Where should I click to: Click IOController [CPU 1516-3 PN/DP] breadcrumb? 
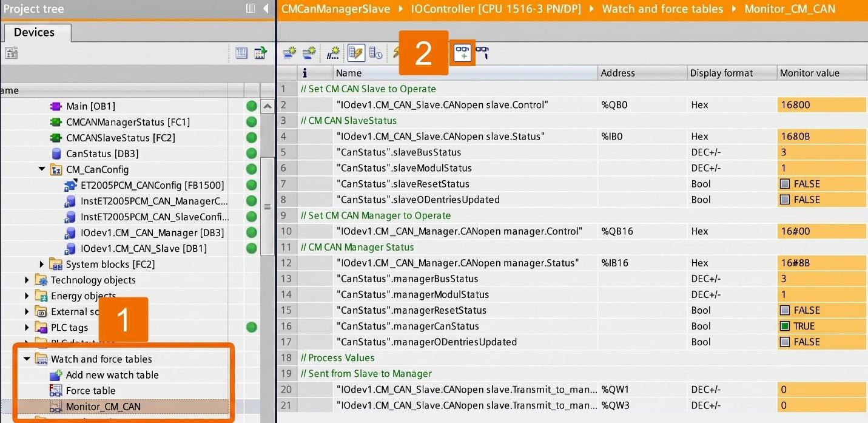pyautogui.click(x=496, y=9)
